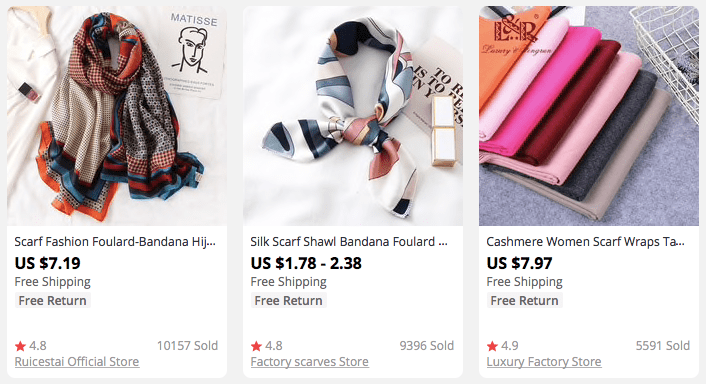This screenshot has width=706, height=384.
Task: Open the Luxury Factory Store link
Action: pos(544,361)
